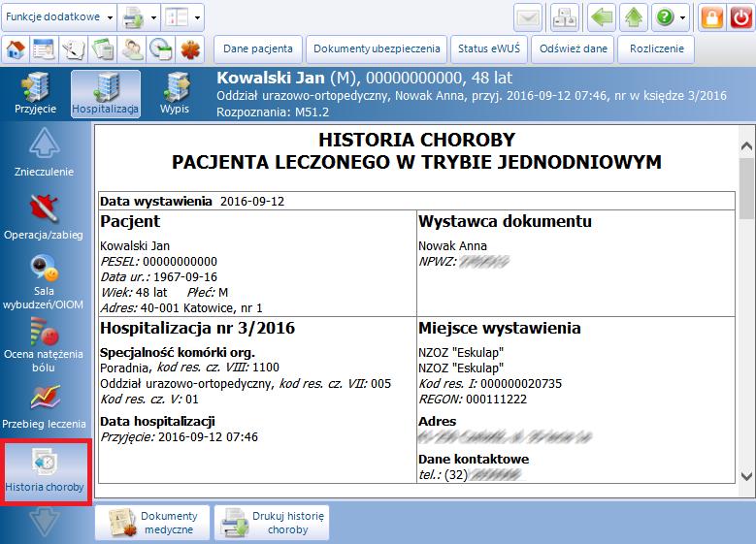Click the Adres: 40-001 Katowice line
This screenshot has width=756, height=544.
tap(181, 308)
